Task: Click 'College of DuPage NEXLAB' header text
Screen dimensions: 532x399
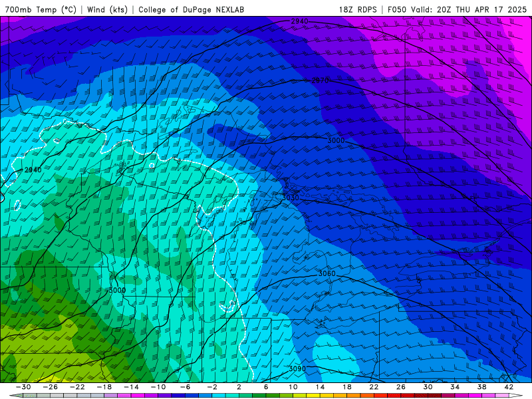Action: (x=191, y=9)
